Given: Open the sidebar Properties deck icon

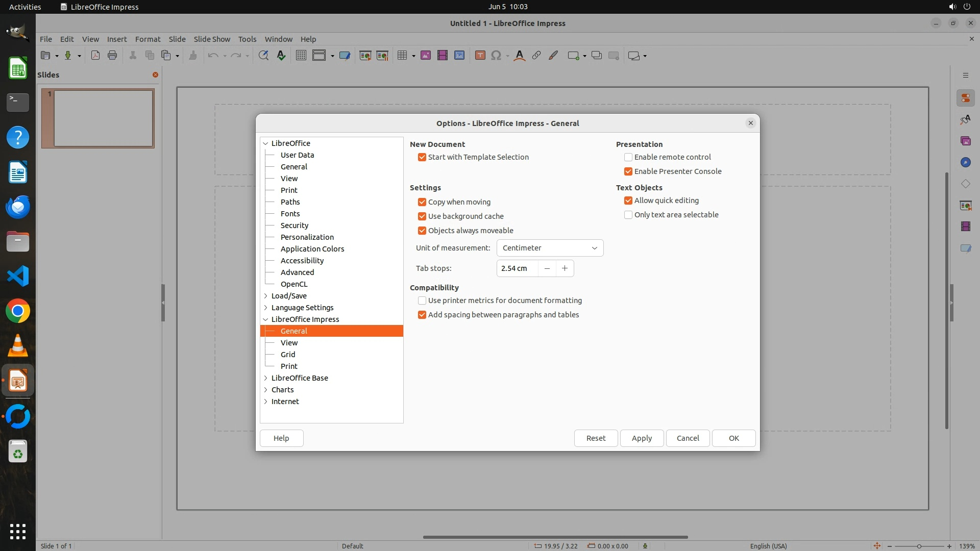Looking at the screenshot, I should click(965, 98).
